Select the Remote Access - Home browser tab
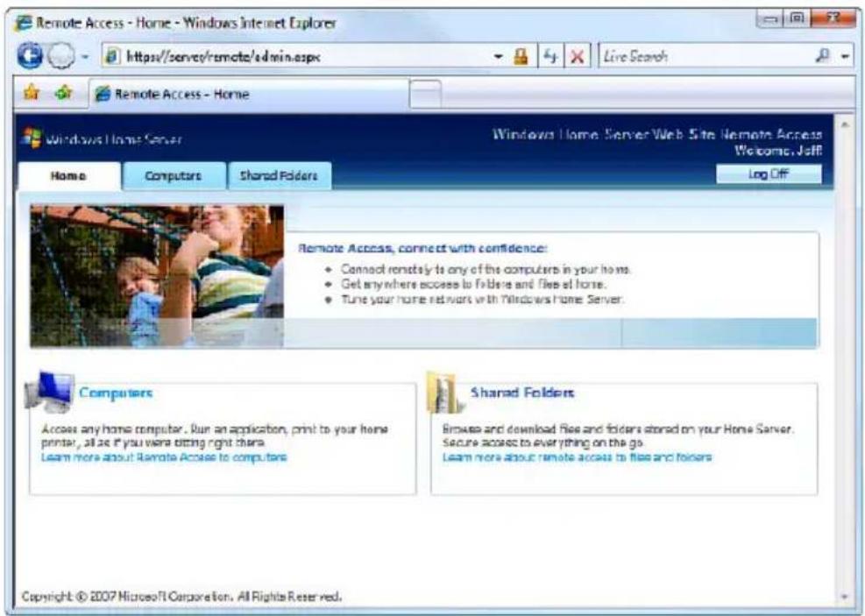Image resolution: width=865 pixels, height=616 pixels. tap(250, 94)
